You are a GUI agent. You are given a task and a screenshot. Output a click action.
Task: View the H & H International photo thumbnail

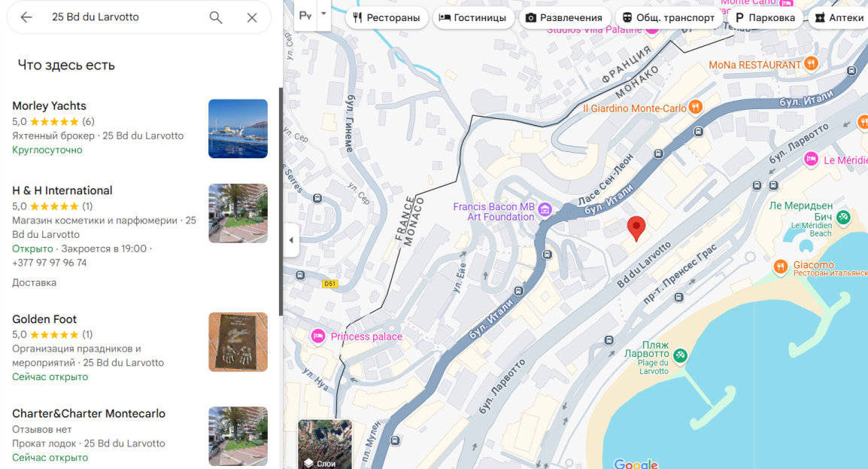(x=238, y=213)
